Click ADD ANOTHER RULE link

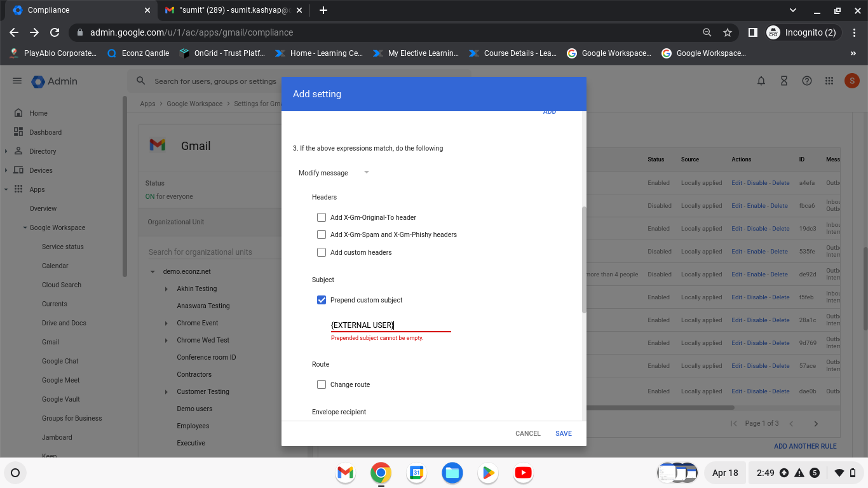[x=805, y=446]
